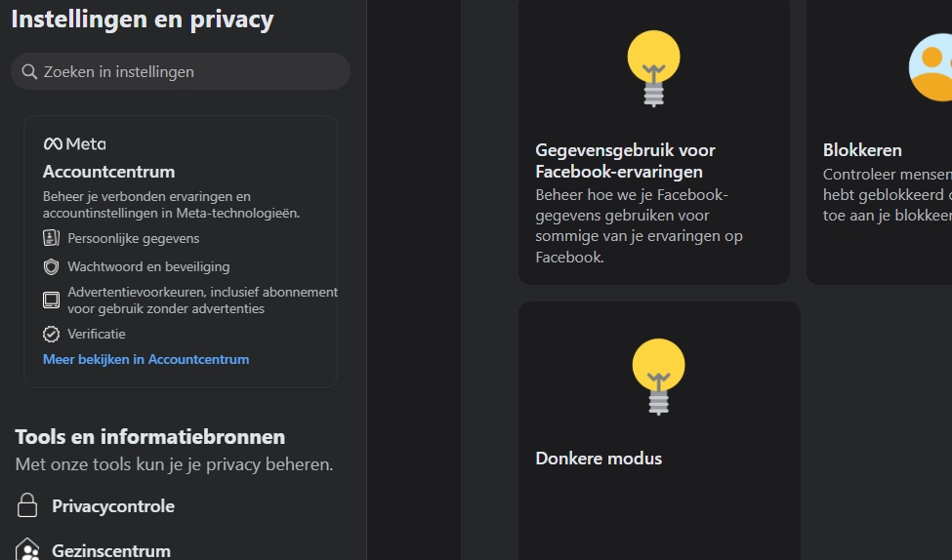Select the Blokkeren card heading
This screenshot has height=560, width=952.
click(x=862, y=150)
